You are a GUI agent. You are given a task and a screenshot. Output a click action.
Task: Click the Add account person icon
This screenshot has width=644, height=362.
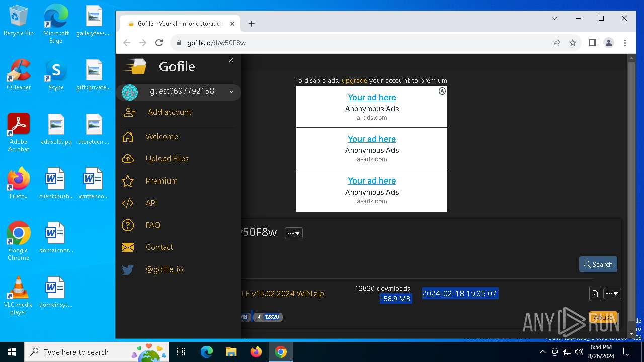(x=129, y=112)
